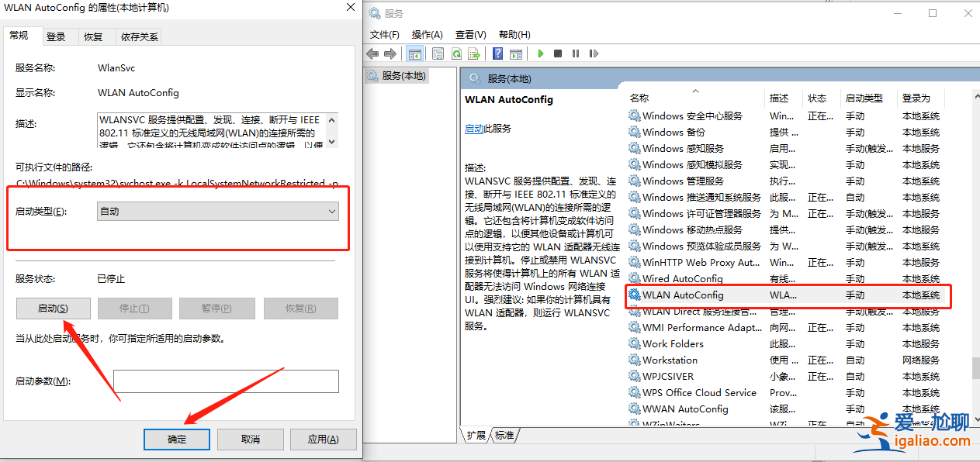The height and width of the screenshot is (462, 980).
Task: Click the Forward navigation arrow
Action: 390,53
